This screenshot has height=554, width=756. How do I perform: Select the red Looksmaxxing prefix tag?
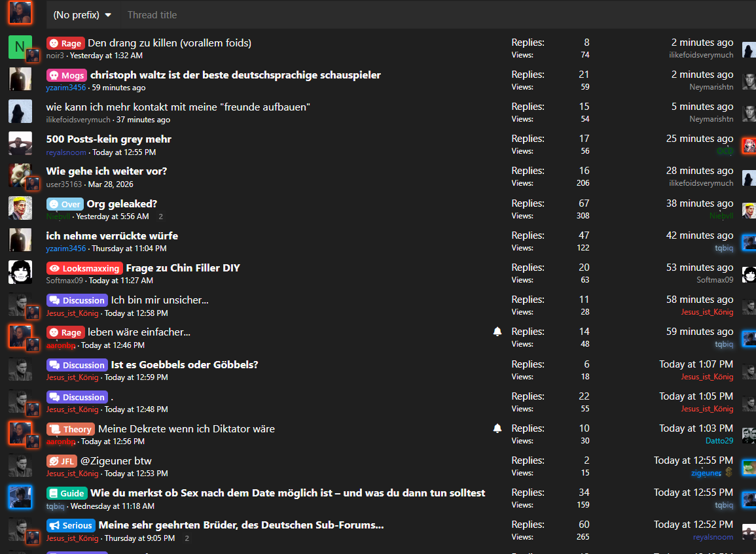pyautogui.click(x=84, y=268)
